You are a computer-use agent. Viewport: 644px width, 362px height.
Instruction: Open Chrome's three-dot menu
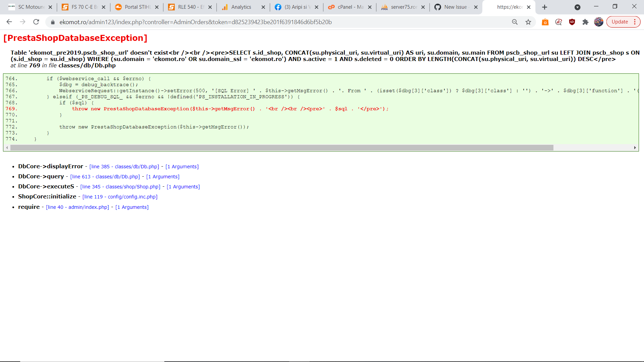click(635, 22)
